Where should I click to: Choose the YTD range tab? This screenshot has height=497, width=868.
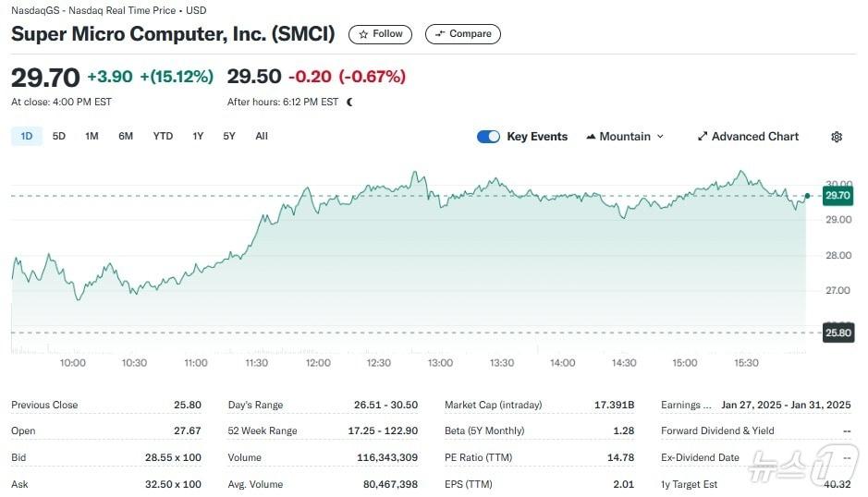coord(163,136)
